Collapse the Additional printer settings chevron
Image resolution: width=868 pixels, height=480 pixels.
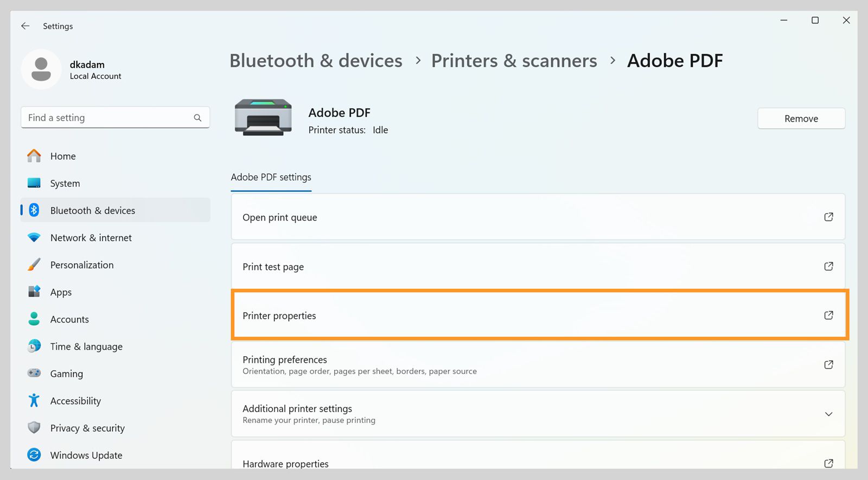(828, 414)
